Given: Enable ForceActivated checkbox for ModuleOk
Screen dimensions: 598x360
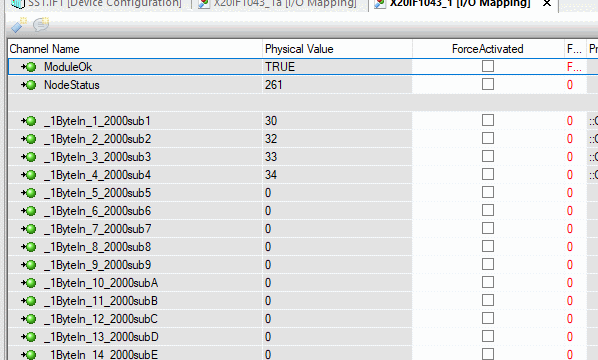Looking at the screenshot, I should pos(488,66).
